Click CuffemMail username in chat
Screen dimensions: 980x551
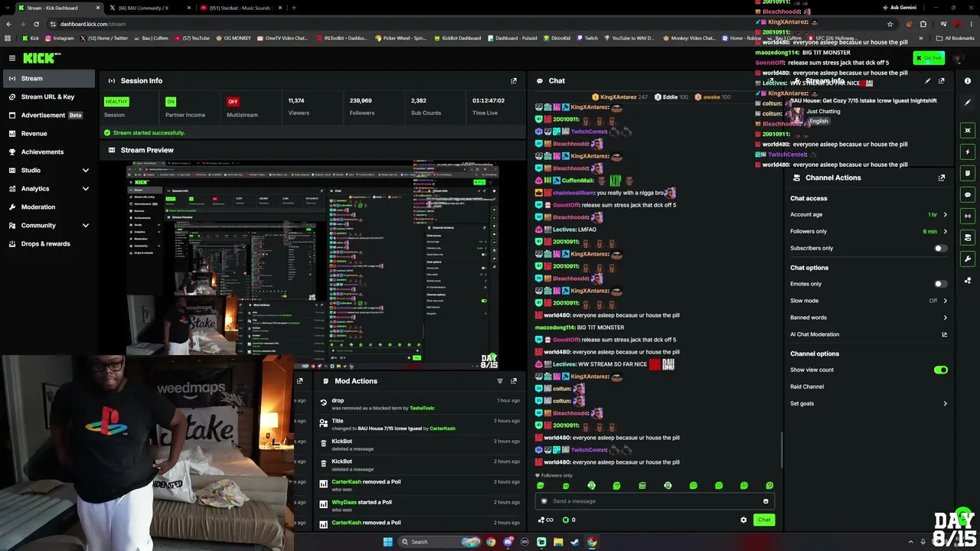(578, 181)
